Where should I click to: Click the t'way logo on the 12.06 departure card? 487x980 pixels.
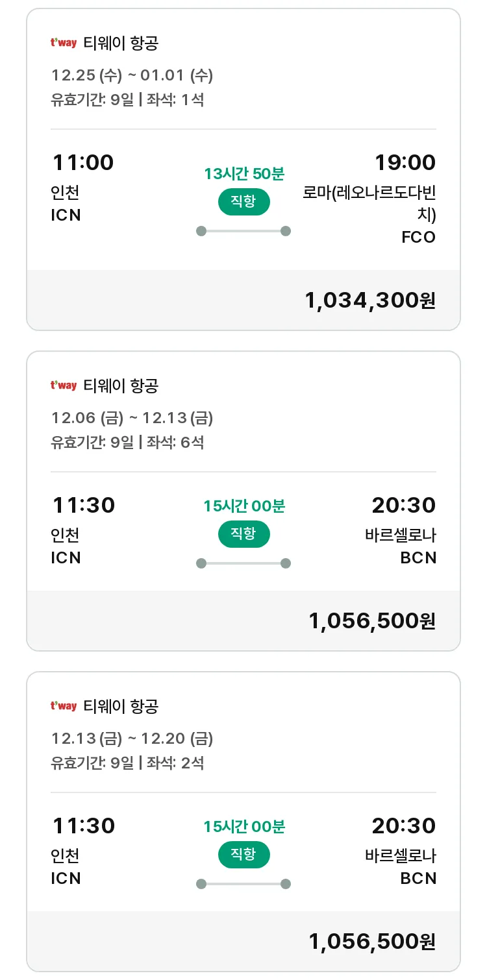[64, 386]
